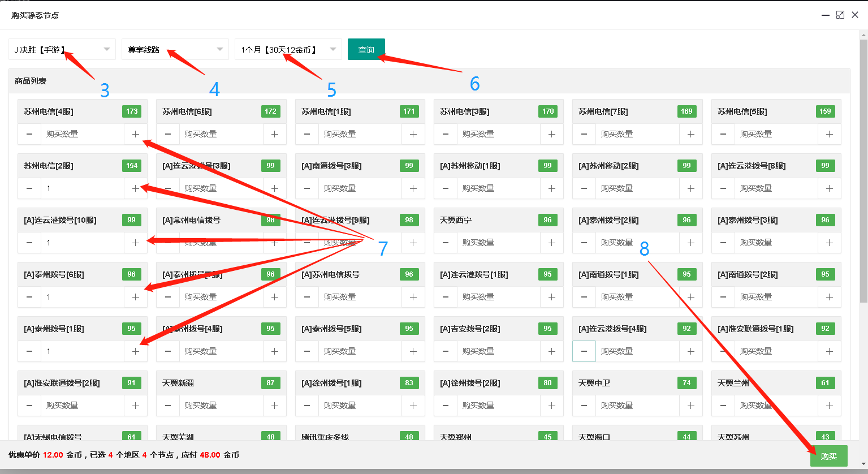
Task: Click the 查询 search button
Action: [366, 50]
